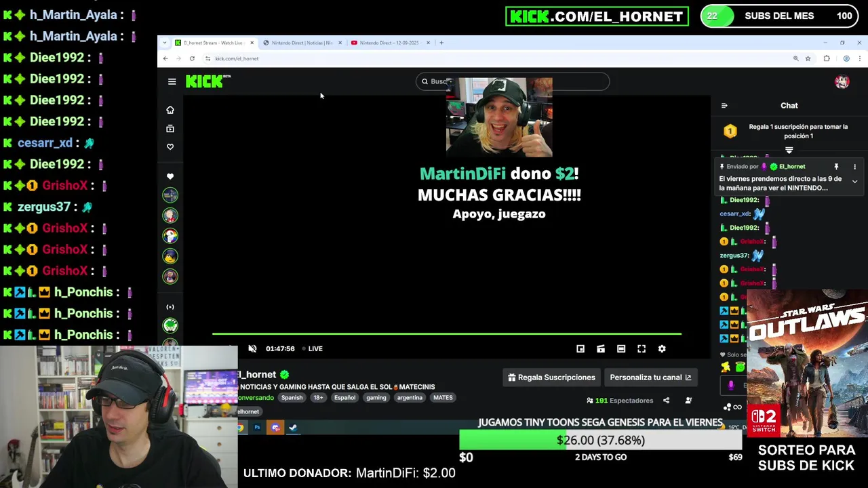The width and height of the screenshot is (868, 488).
Task: Close the El_hornet Stream tab
Action: coord(252,43)
